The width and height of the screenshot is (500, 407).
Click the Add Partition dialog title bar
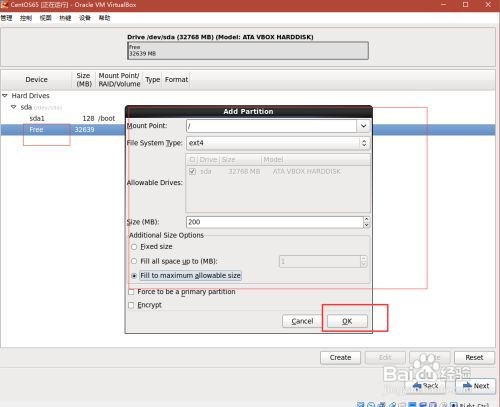(249, 111)
